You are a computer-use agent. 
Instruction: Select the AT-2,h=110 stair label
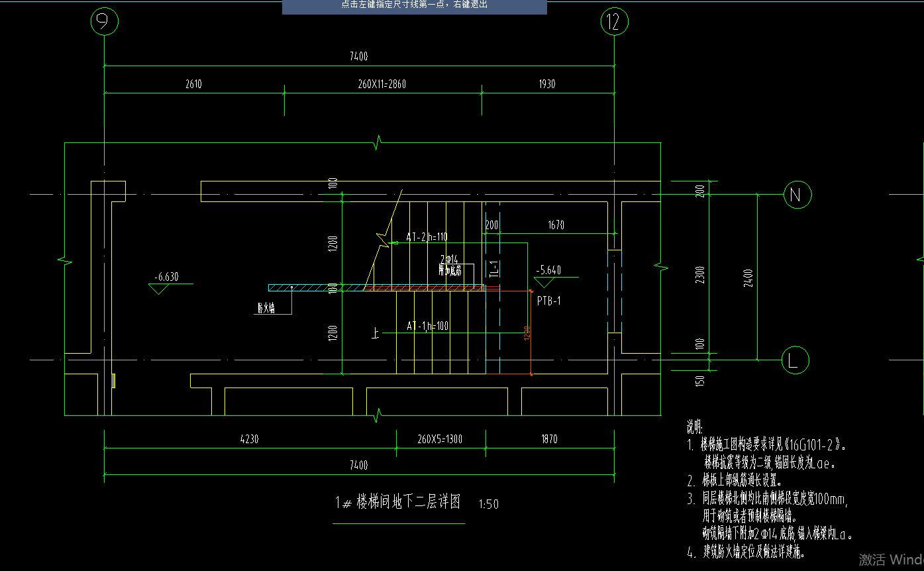pyautogui.click(x=427, y=237)
